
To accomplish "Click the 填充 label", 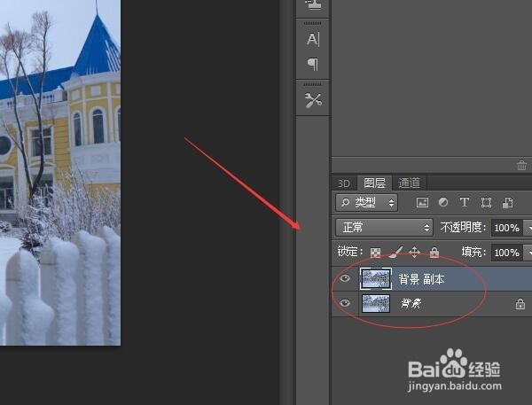I will click(x=473, y=252).
